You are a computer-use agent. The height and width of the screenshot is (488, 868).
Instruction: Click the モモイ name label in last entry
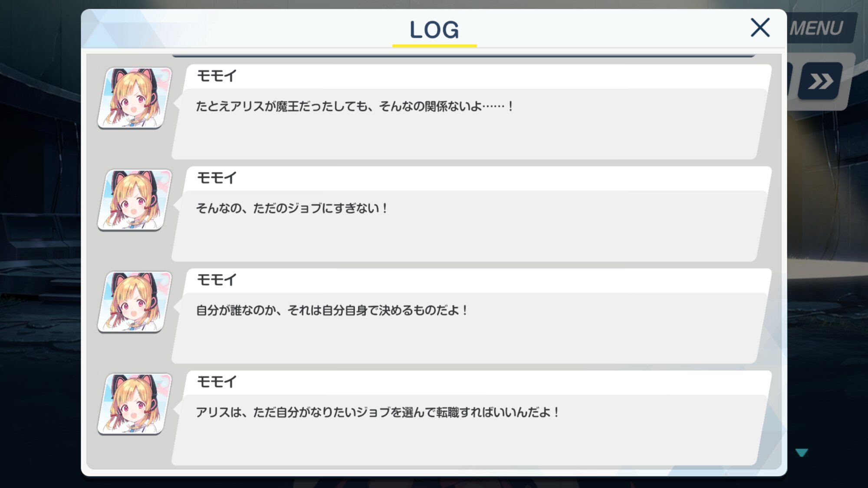click(217, 382)
